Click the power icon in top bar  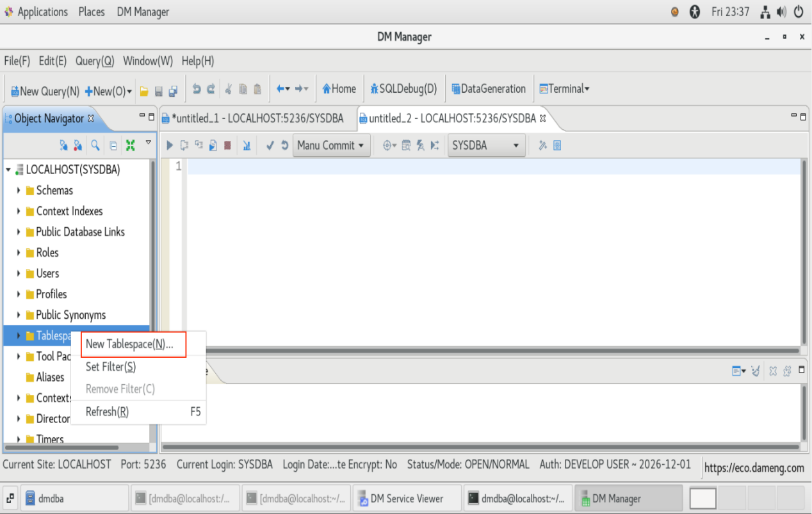pos(799,12)
